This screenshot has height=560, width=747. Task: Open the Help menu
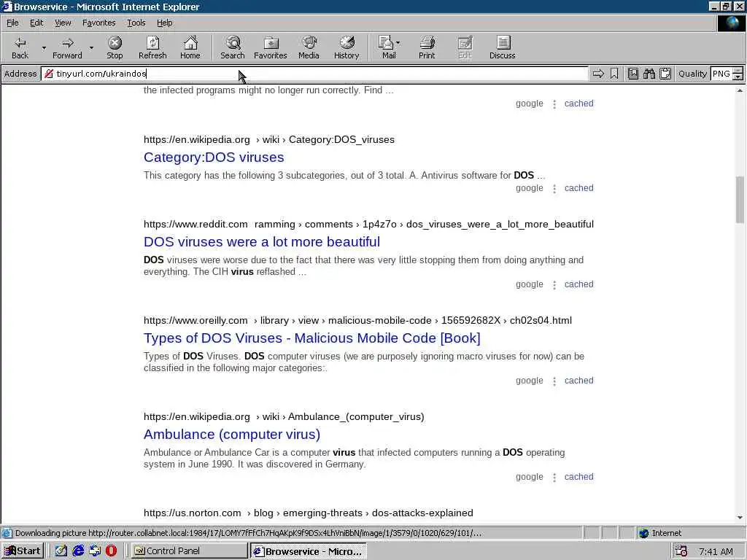pyautogui.click(x=164, y=23)
